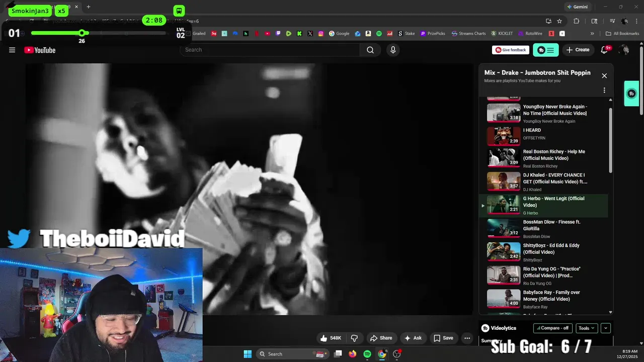Show hidden bookmarks with the double chevron
The width and height of the screenshot is (644, 362).
click(x=592, y=34)
